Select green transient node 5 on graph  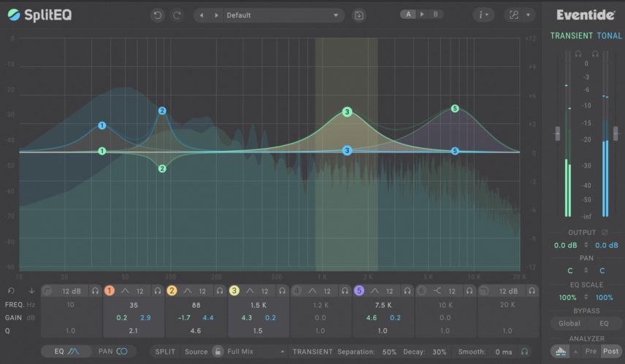click(455, 108)
